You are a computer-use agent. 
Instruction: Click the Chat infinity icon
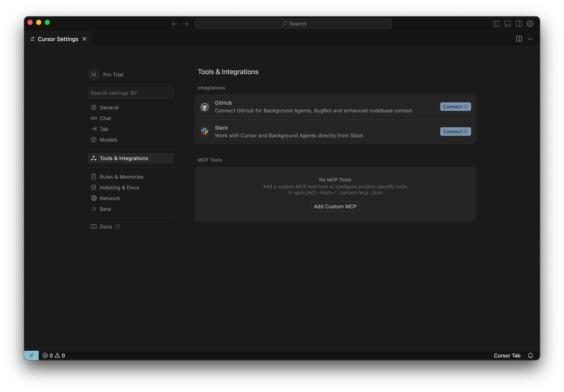tap(93, 118)
